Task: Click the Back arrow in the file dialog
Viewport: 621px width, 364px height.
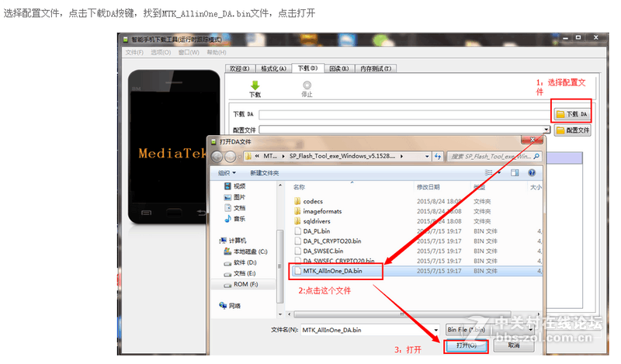Action: coord(217,157)
